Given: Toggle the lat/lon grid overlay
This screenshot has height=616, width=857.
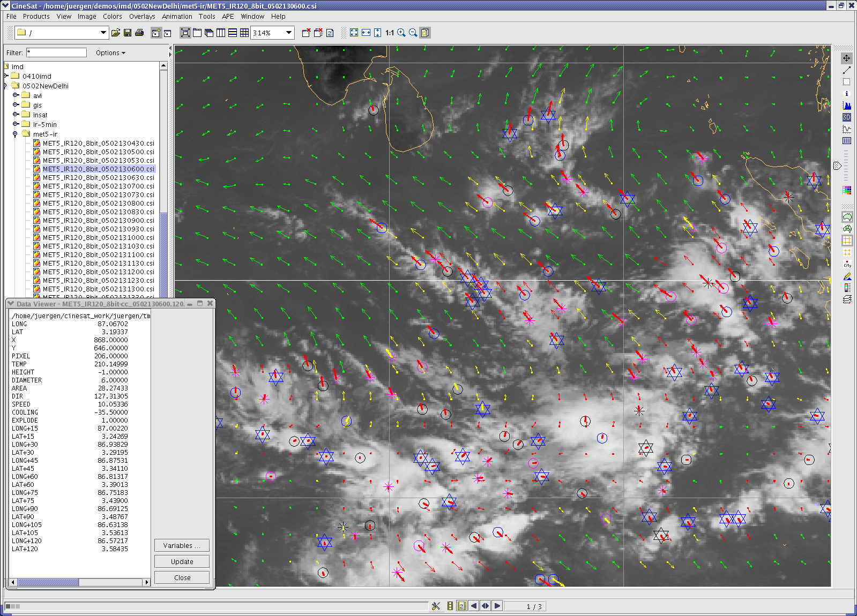Looking at the screenshot, I should pos(847,241).
